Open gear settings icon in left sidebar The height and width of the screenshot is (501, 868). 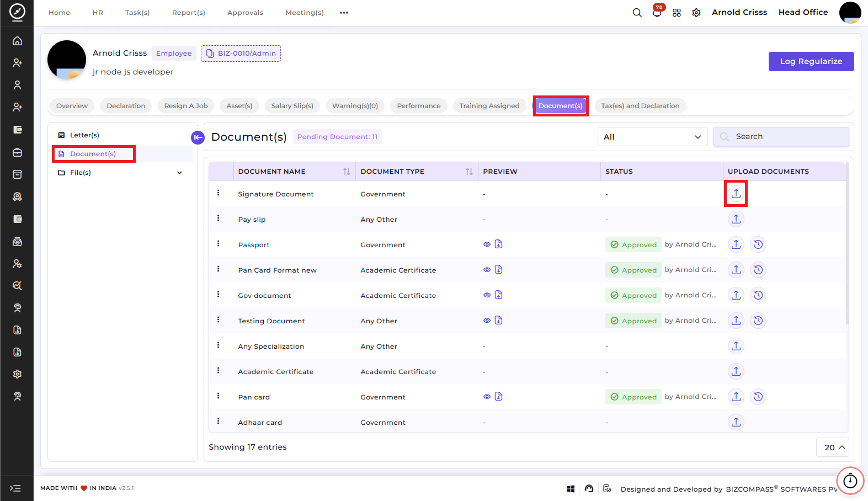17,374
